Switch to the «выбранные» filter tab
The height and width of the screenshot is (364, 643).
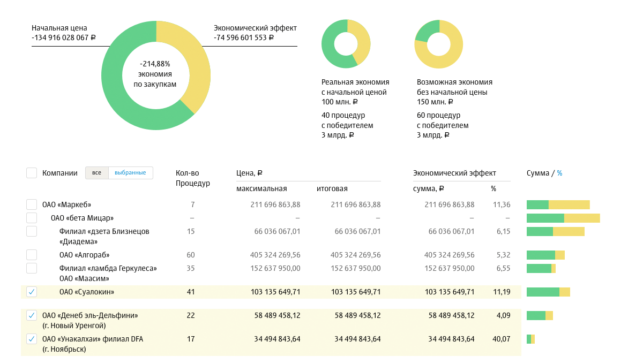[x=131, y=173]
